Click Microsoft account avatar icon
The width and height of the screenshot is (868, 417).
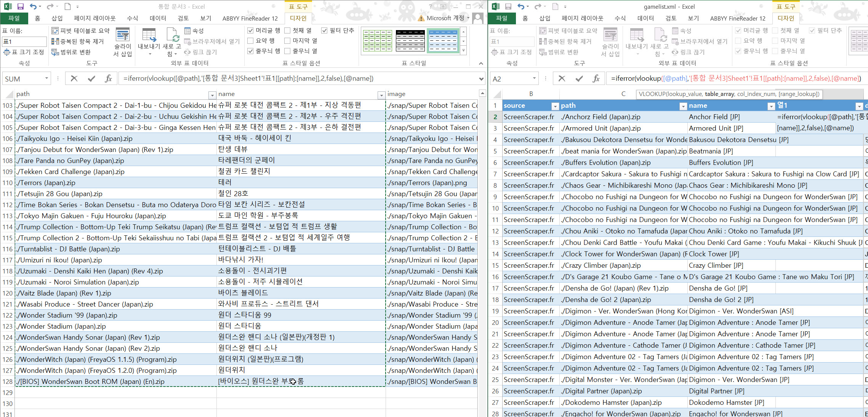click(x=478, y=18)
